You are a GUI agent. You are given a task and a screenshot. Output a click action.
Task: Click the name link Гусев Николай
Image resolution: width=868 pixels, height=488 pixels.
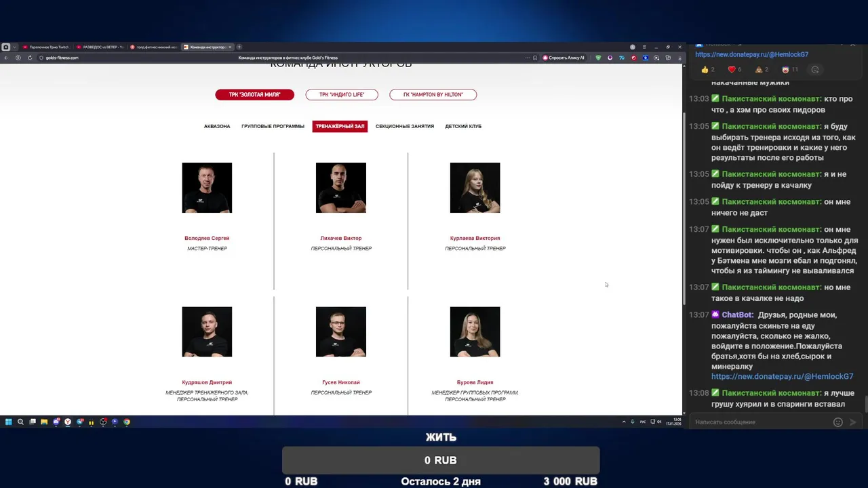341,382
